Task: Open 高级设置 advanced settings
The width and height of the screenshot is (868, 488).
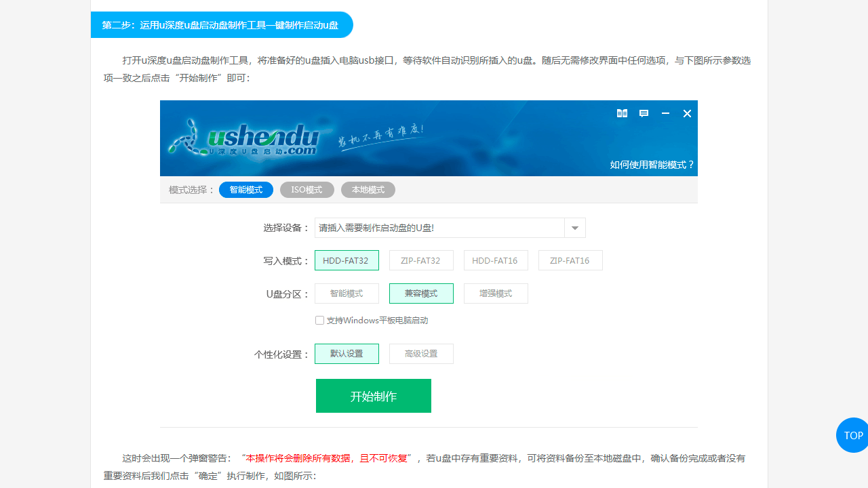Action: click(421, 353)
